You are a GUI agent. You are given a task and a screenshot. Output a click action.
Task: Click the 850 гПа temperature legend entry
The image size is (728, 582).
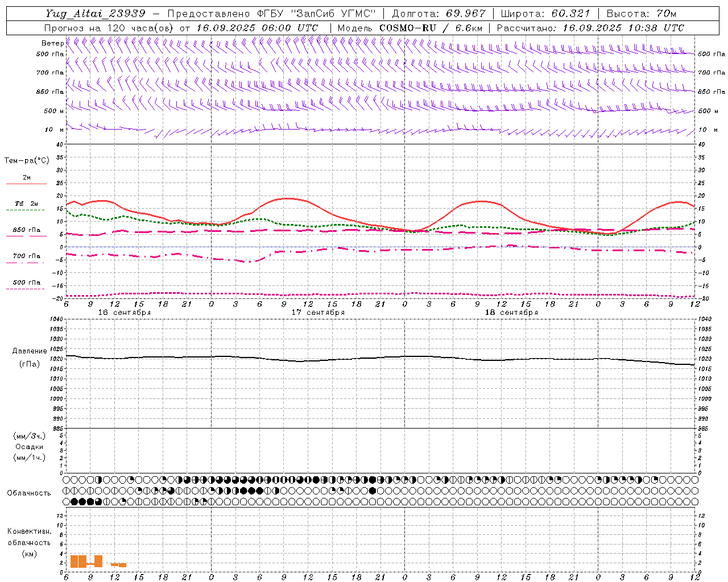pos(27,230)
